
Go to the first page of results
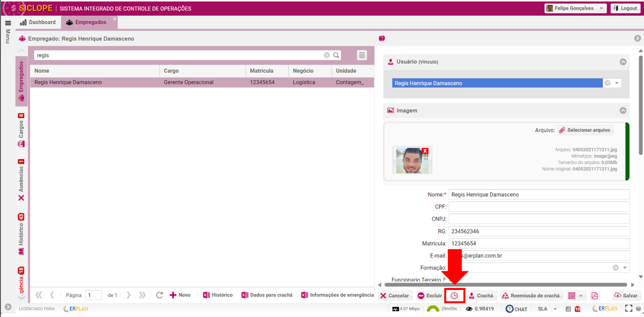coord(39,295)
